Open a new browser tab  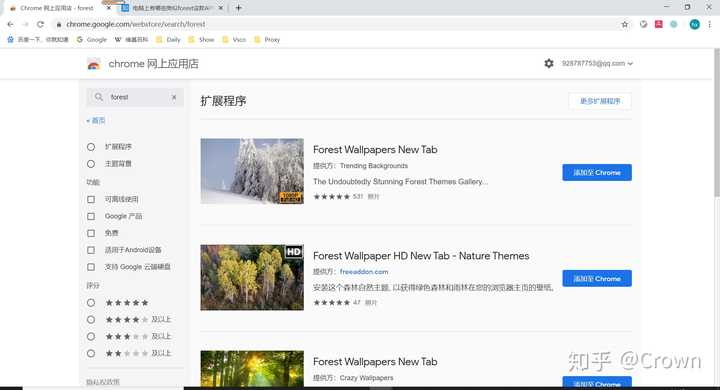coord(238,8)
